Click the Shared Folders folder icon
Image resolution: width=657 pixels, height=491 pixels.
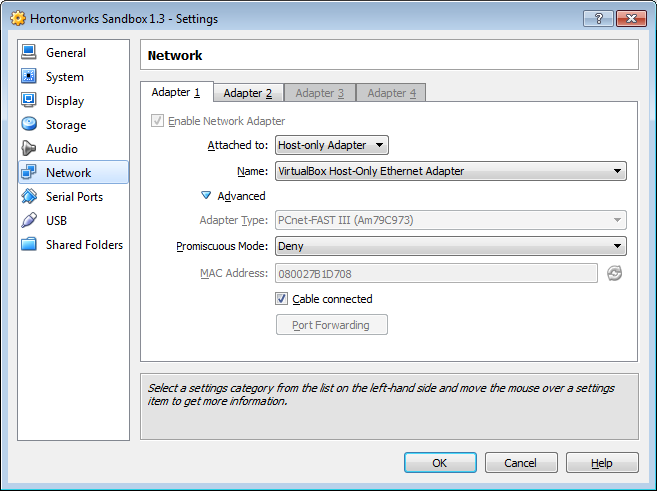point(29,244)
